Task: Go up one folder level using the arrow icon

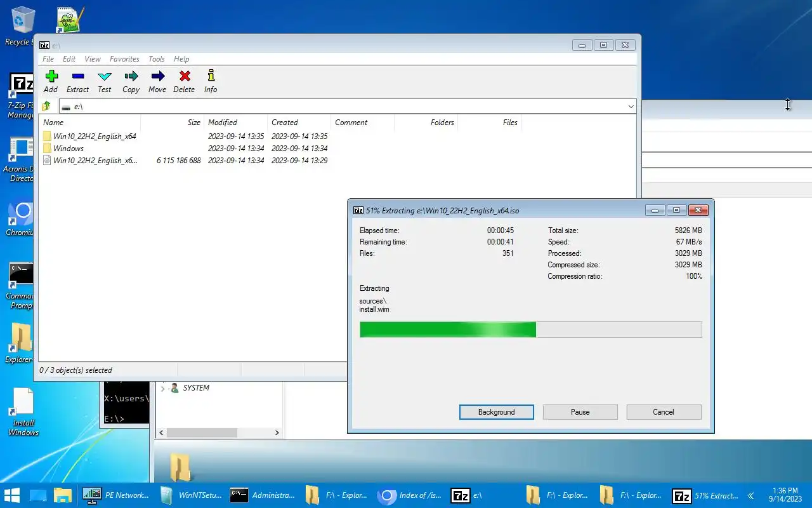Action: (x=46, y=106)
